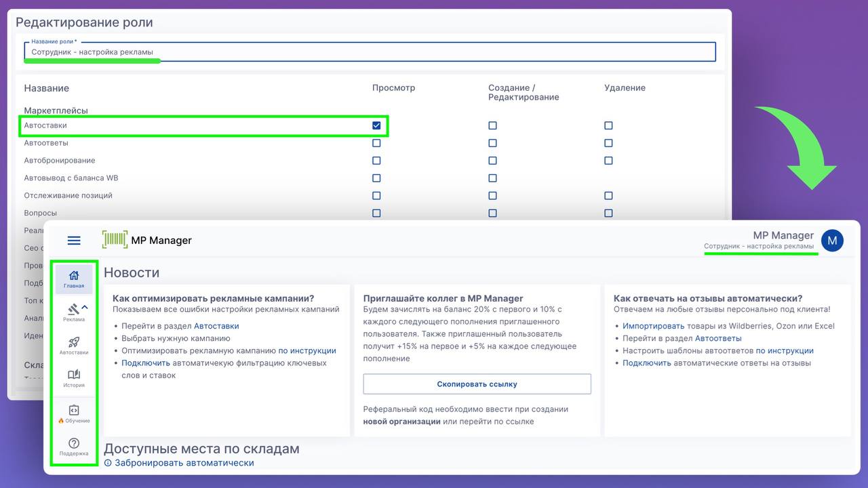Click the Название роли input field
The width and height of the screenshot is (868, 488).
pos(370,52)
